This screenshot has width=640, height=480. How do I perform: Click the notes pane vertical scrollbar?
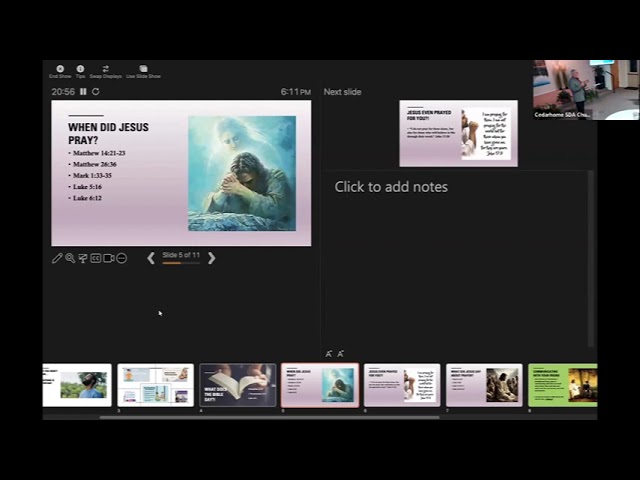(x=590, y=259)
